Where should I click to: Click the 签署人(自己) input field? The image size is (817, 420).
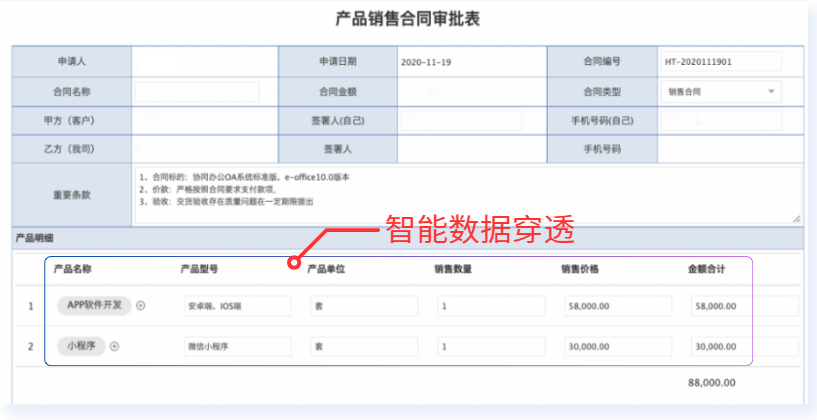pos(461,120)
